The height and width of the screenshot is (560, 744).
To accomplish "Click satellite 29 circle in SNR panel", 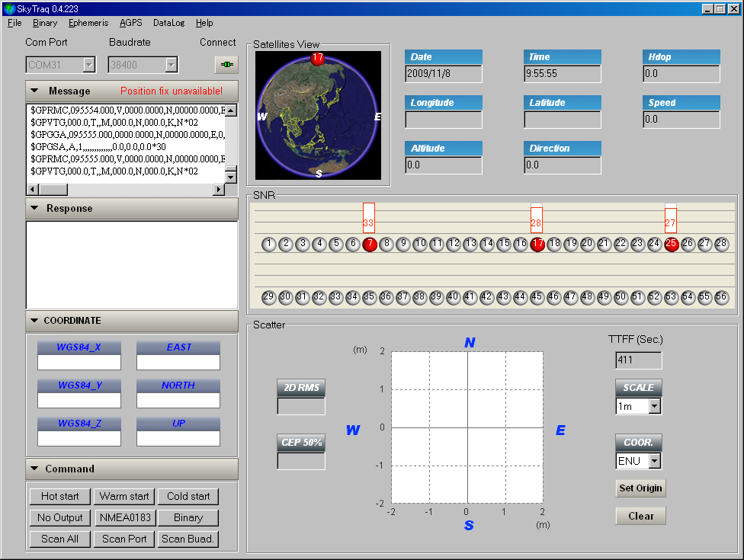I will point(269,297).
